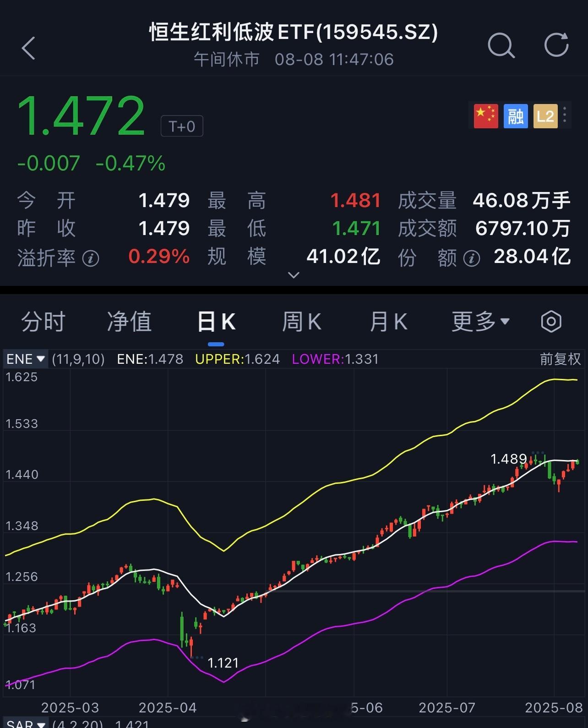The image size is (588, 728).
Task: Switch to the 净值 net value tab
Action: click(x=130, y=322)
